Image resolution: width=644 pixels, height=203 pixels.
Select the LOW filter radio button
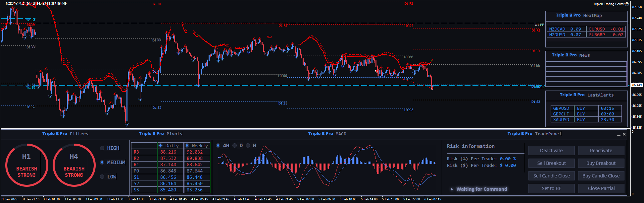pyautogui.click(x=102, y=177)
